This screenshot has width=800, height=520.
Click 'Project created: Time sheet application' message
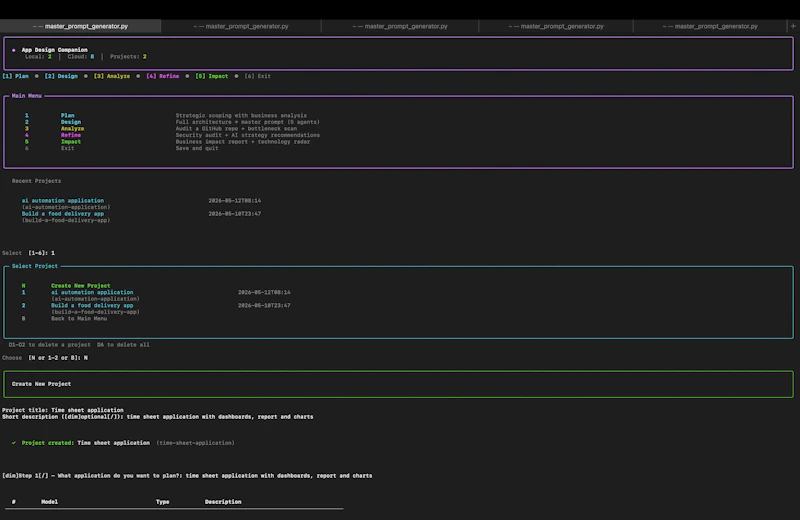pos(86,443)
